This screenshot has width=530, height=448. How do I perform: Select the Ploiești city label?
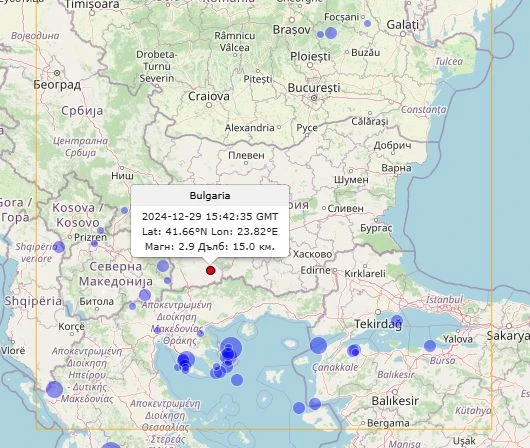(x=310, y=56)
